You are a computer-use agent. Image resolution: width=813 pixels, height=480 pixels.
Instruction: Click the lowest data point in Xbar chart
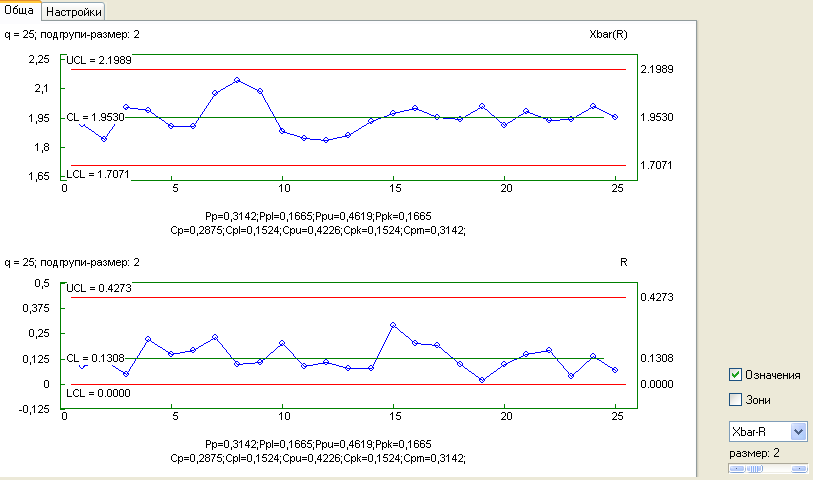click(325, 141)
